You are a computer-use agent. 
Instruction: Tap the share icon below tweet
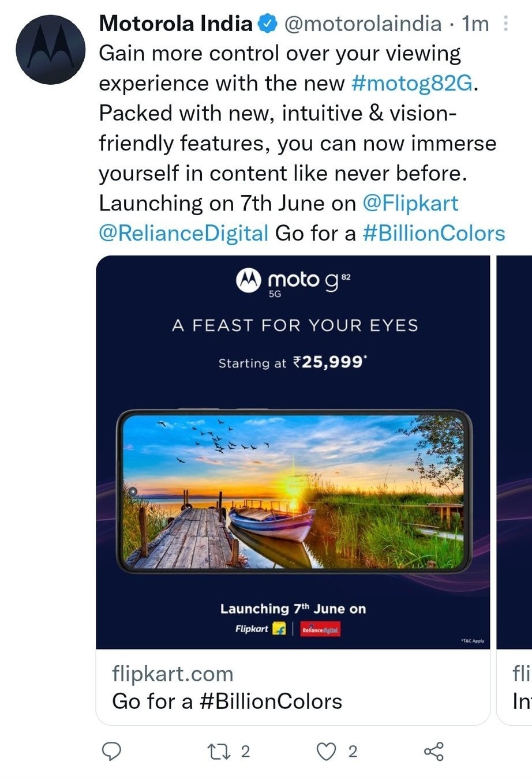click(434, 750)
